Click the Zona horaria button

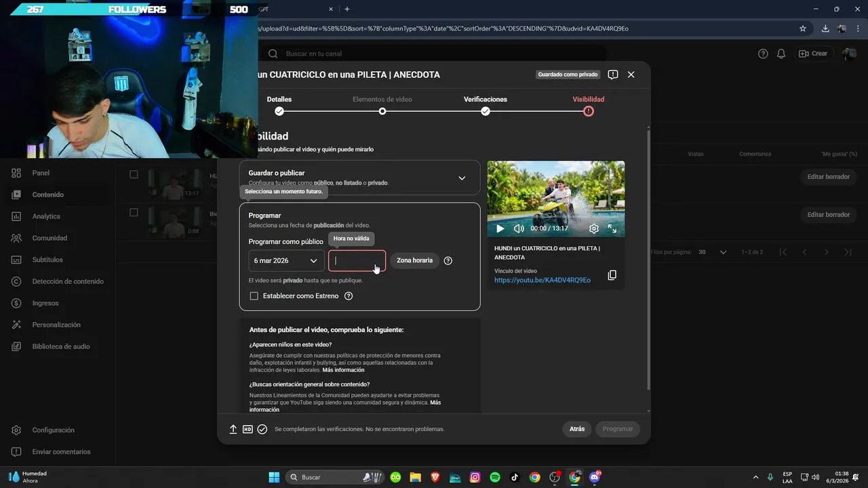(x=414, y=260)
